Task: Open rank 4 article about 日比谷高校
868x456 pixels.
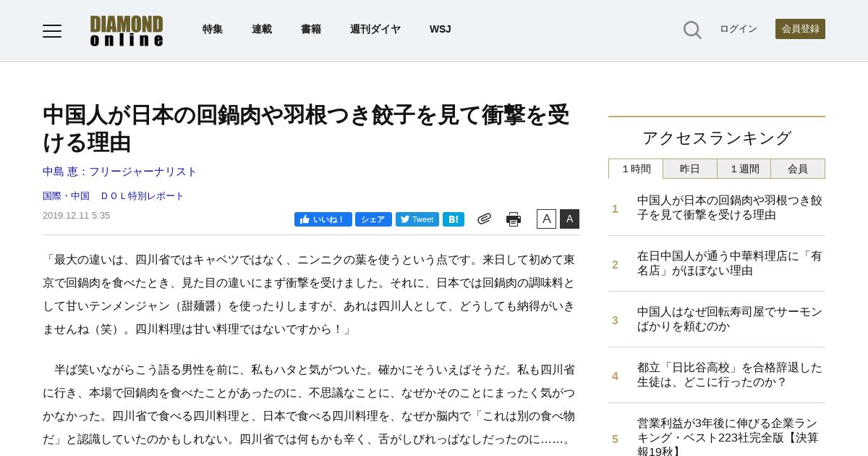Action: [x=730, y=375]
